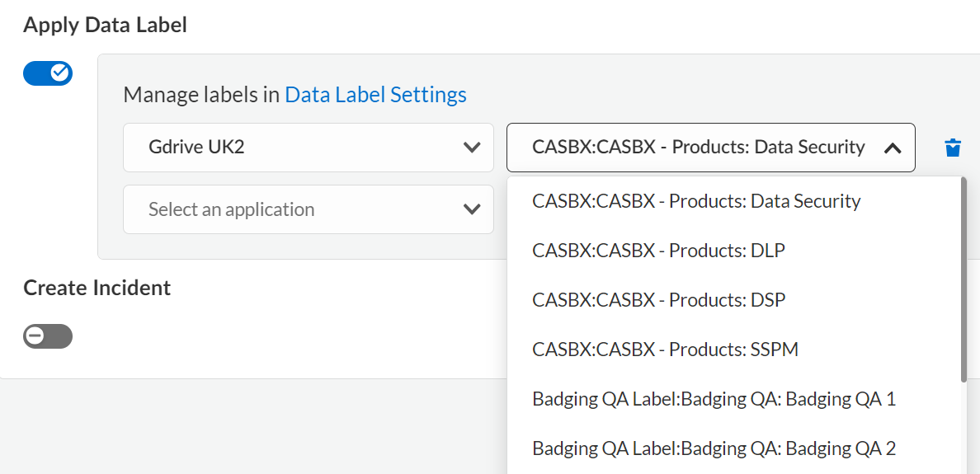
Task: Turn off the Apply Data Label toggle
Action: [x=48, y=73]
